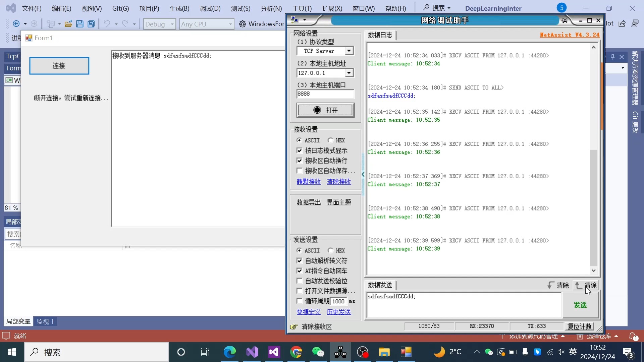This screenshot has width=644, height=362.
Task: Enable the 接收区自动保存 checkbox
Action: coord(300,171)
